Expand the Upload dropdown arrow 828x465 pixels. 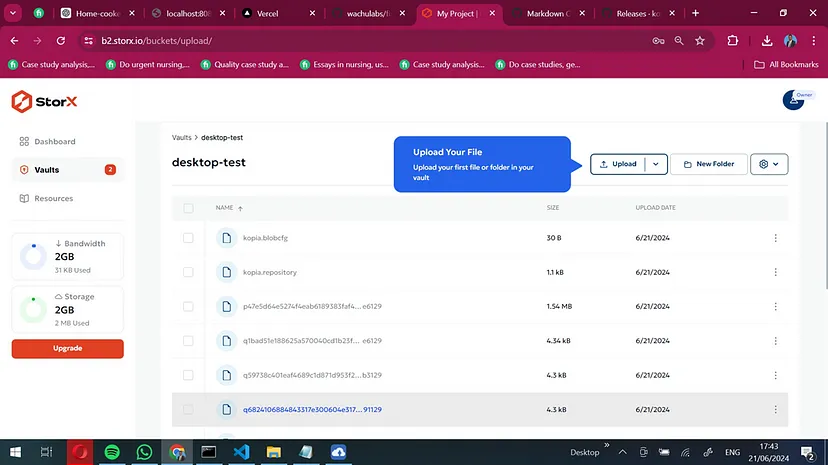click(x=656, y=164)
